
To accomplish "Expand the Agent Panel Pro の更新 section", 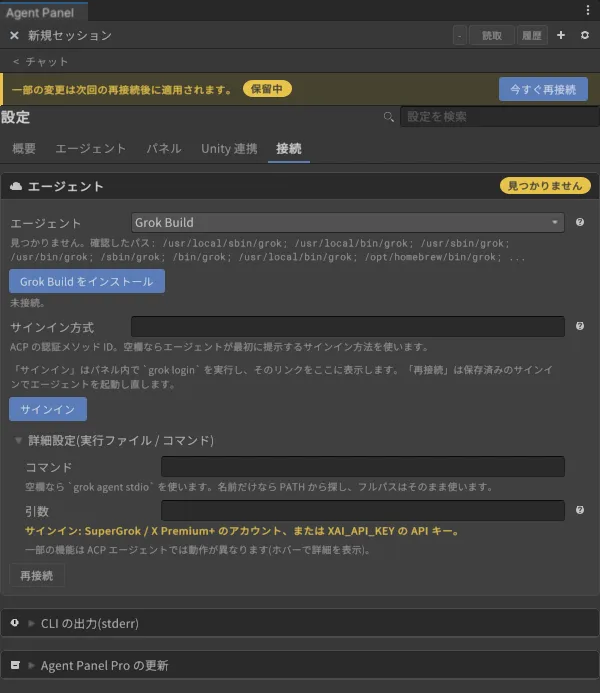I will coord(31,665).
